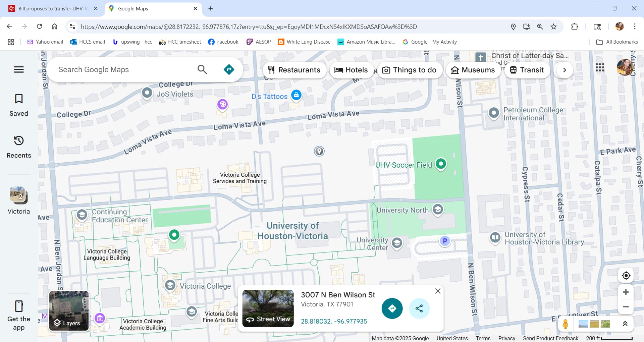Viewport: 644px width, 342px height.
Task: Zoom out on the map
Action: pos(626,306)
